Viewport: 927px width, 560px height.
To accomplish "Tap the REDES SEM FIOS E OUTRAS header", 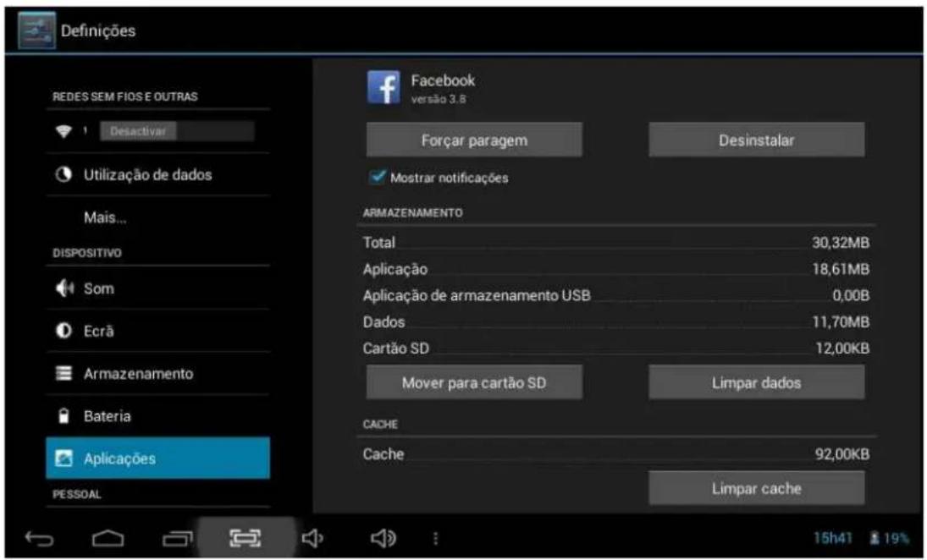I will [125, 97].
